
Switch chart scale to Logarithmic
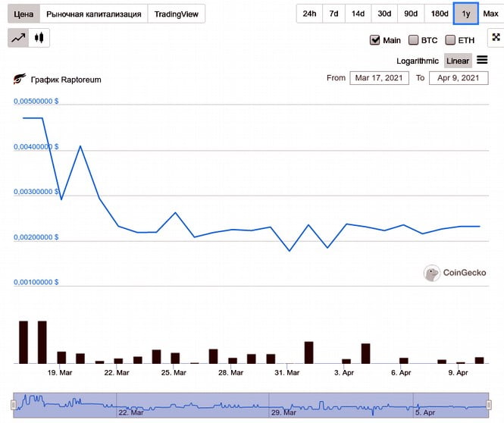pos(417,61)
